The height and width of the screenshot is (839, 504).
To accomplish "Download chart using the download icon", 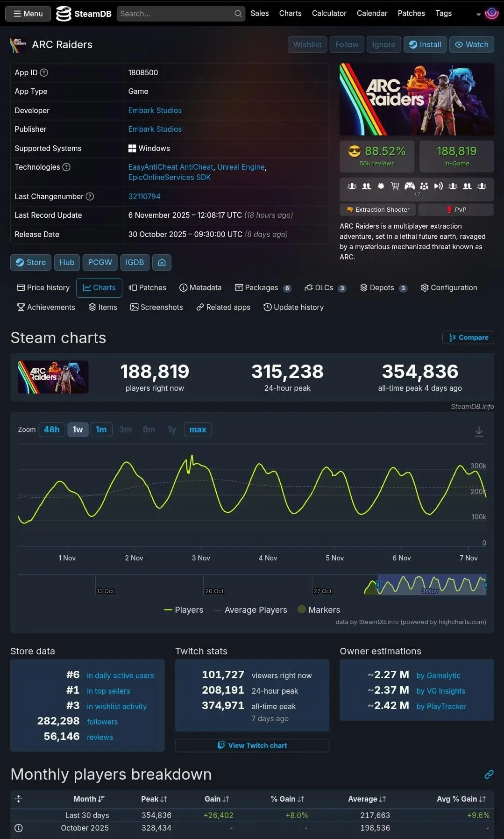I will point(479,431).
